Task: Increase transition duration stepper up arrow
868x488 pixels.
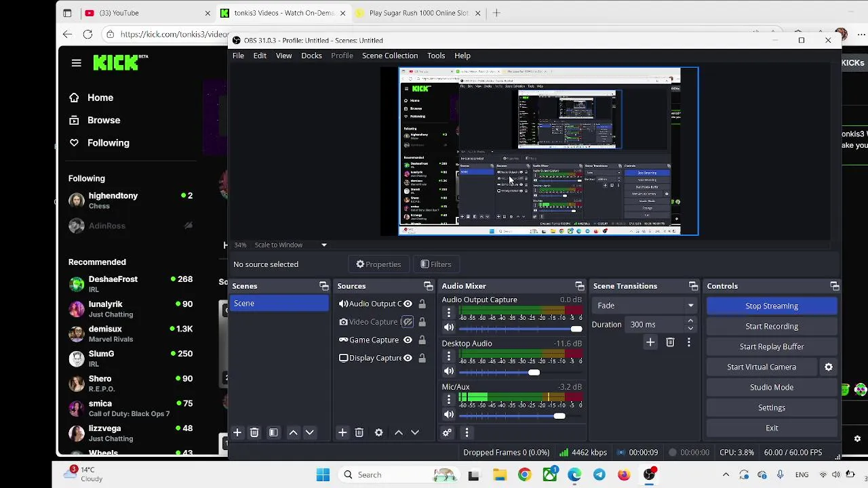Action: coord(690,321)
